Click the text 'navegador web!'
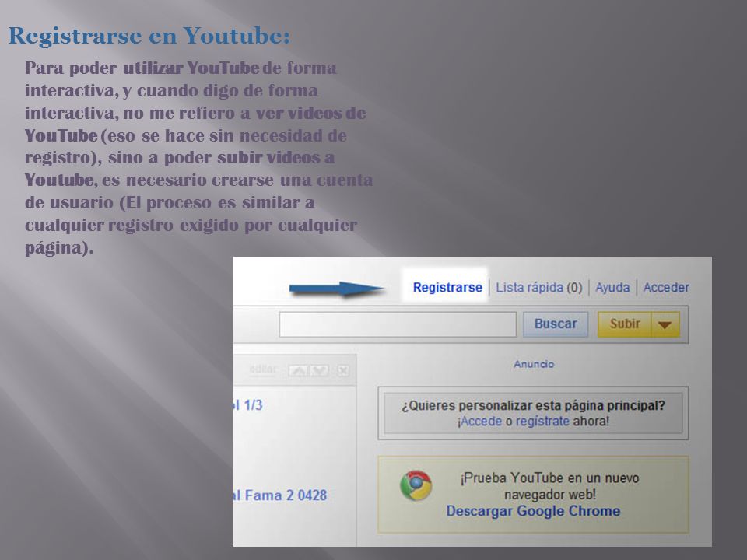Image resolution: width=747 pixels, height=560 pixels. point(550,495)
